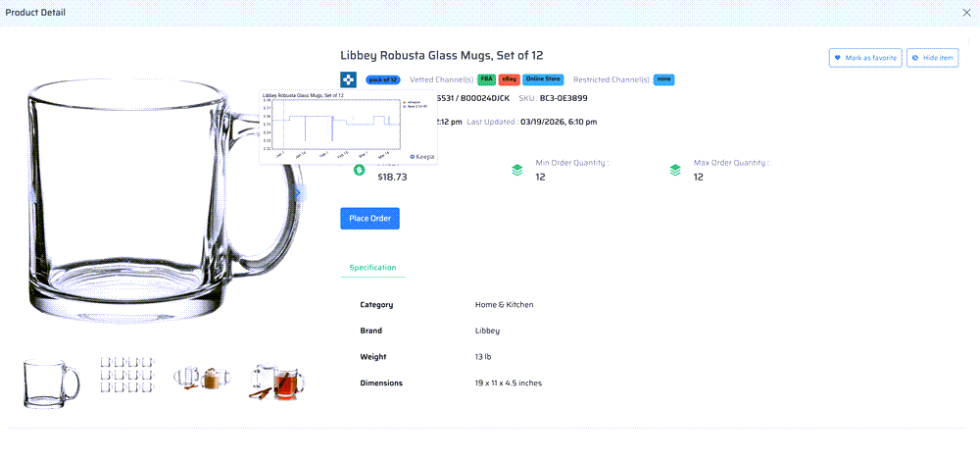Viewport: 980px width, 462px height.
Task: Close the Product Detail dialog
Action: (x=966, y=12)
